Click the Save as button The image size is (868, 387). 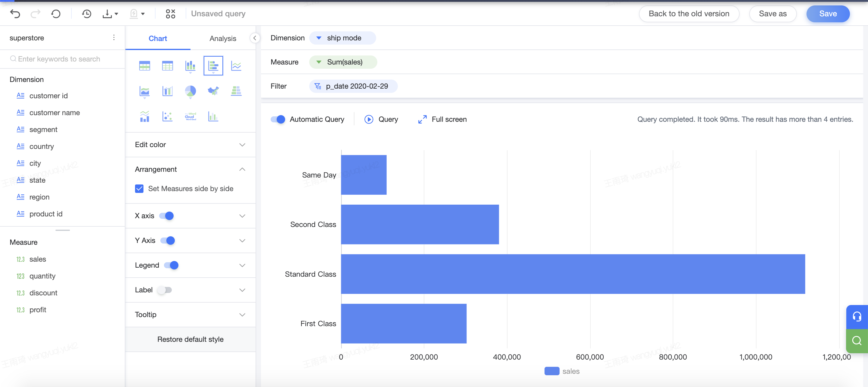(773, 14)
